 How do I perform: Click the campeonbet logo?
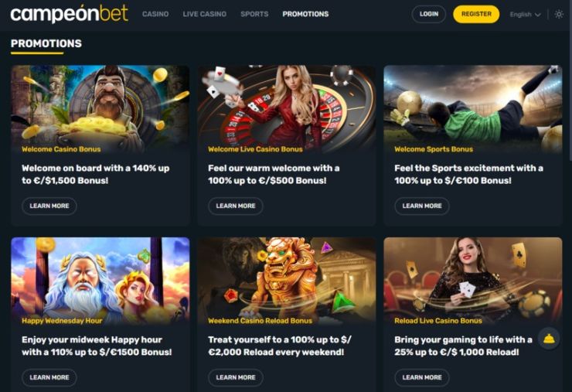point(70,14)
